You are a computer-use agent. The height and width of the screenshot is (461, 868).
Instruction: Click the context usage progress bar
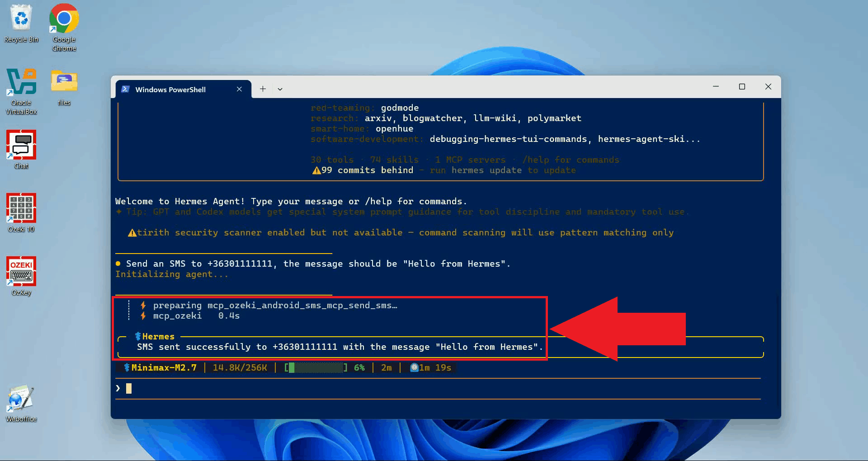316,367
